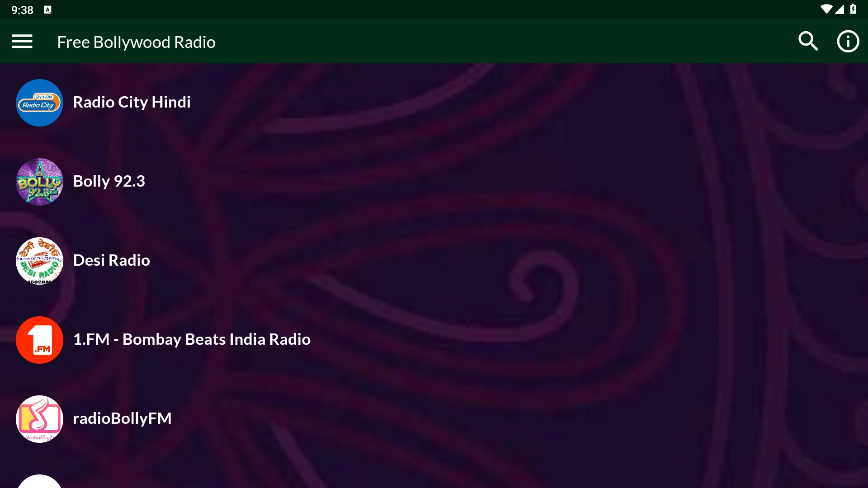Expand the partially visible bottom station
The width and height of the screenshot is (868, 488).
(39, 483)
